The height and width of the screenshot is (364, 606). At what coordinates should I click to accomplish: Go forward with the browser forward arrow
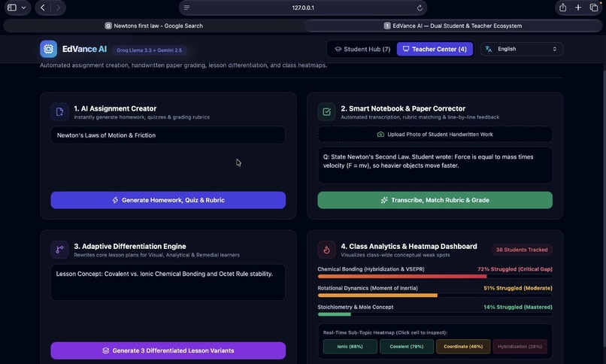click(x=58, y=8)
